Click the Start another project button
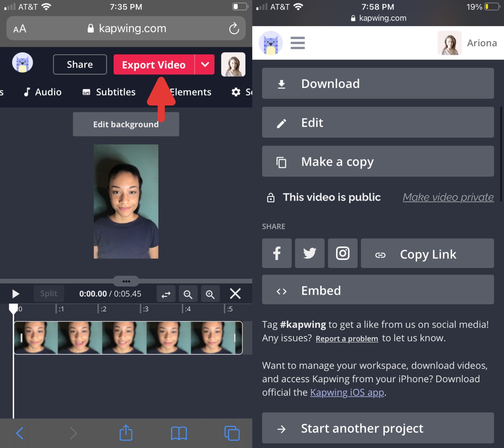504x448 pixels. (x=378, y=429)
